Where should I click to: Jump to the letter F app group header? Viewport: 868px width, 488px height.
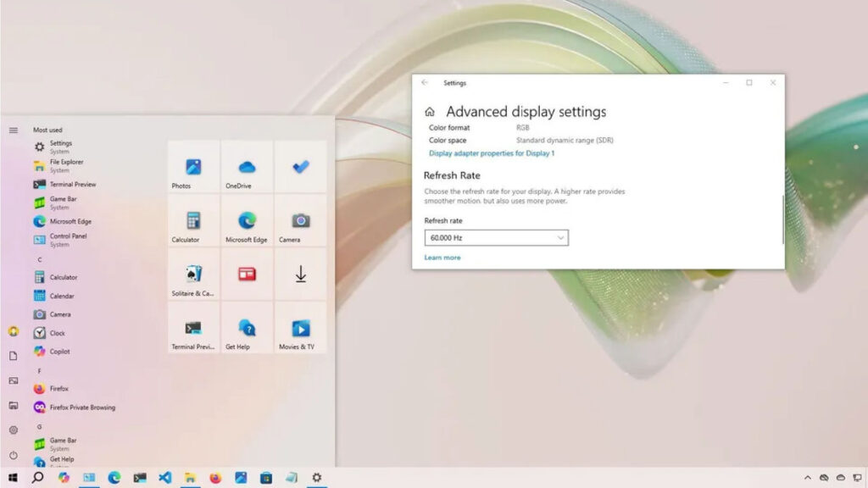[x=39, y=371]
